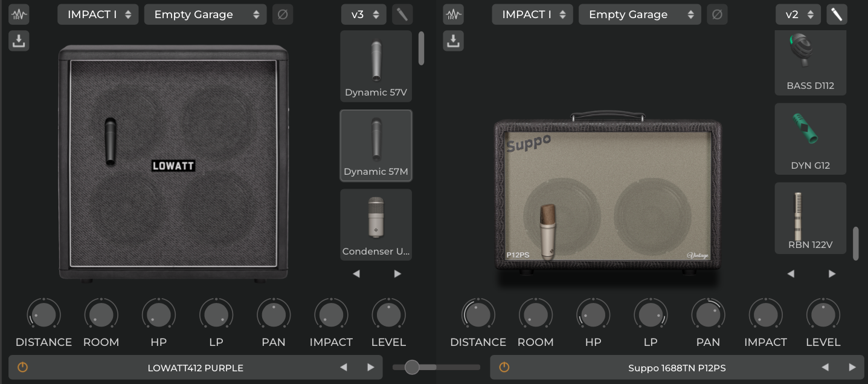Click the right cabinet waveform icon
This screenshot has width=868, height=384.
pyautogui.click(x=453, y=15)
